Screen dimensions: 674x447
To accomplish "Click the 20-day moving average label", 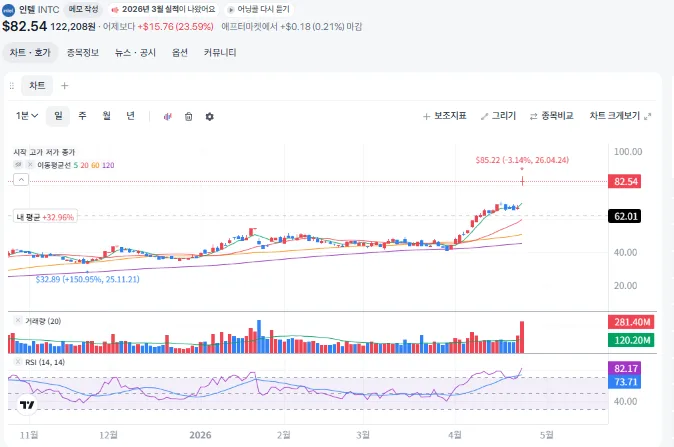I will (x=84, y=165).
